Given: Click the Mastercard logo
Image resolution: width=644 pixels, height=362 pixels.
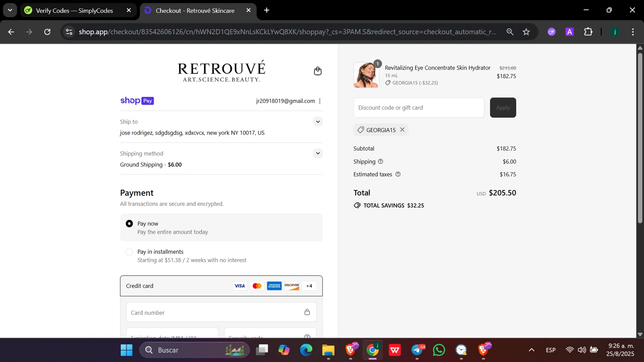Looking at the screenshot, I should [257, 286].
